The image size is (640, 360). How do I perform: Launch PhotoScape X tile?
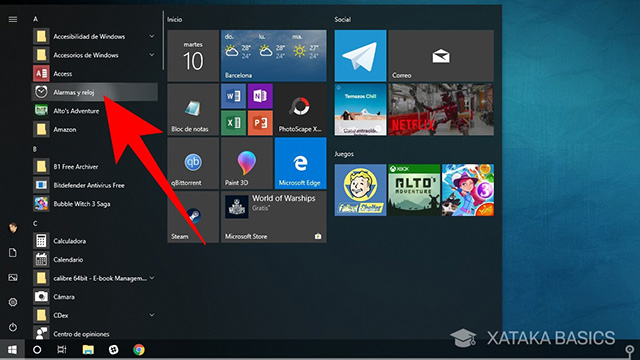point(300,109)
